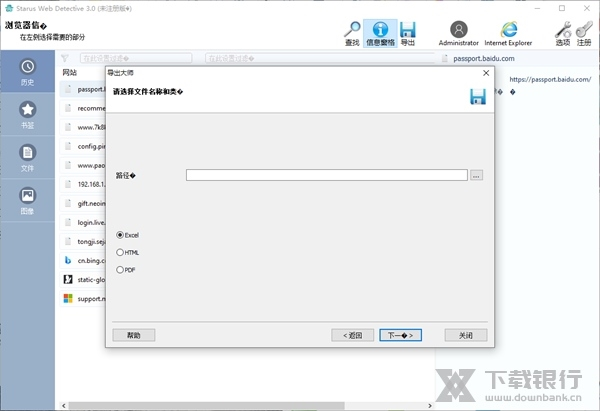This screenshot has height=411, width=600.
Task: Select the www.7k site row
Action: [x=83, y=127]
